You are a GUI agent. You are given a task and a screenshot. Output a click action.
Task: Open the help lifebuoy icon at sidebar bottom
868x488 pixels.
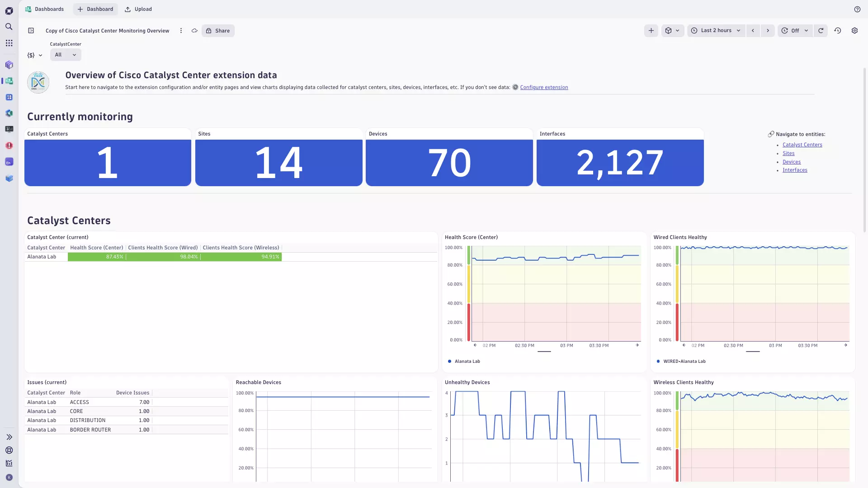tap(9, 450)
